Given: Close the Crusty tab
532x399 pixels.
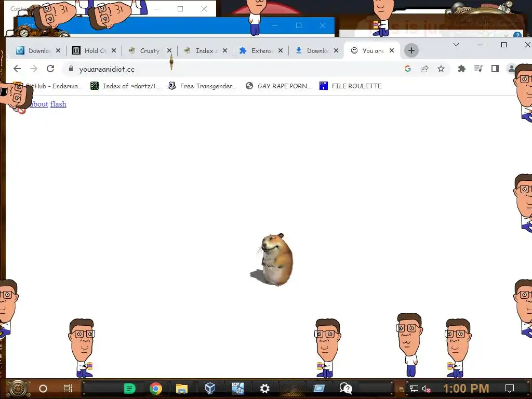Looking at the screenshot, I should pos(169,50).
